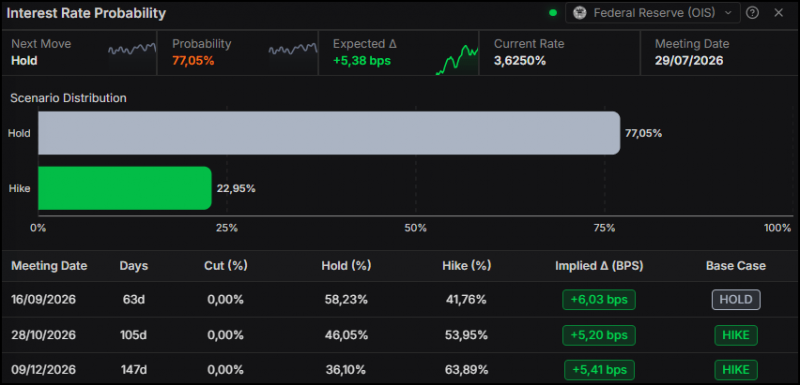800x385 pixels.
Task: Select the Meeting Date 29/07/2026 value
Action: (689, 61)
